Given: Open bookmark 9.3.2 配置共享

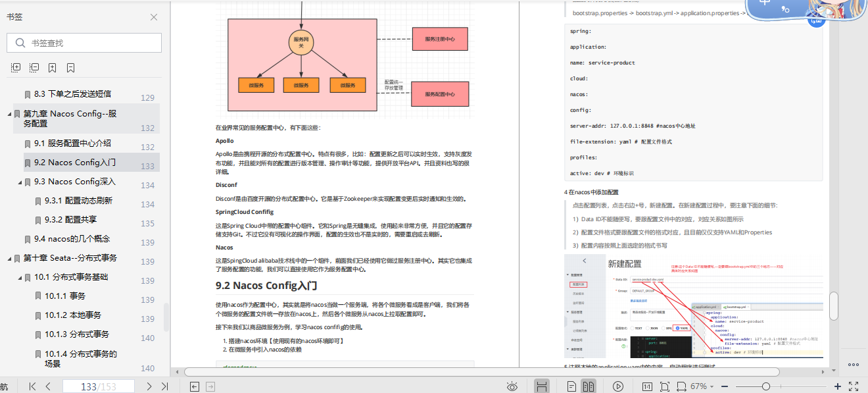Looking at the screenshot, I should 71,220.
